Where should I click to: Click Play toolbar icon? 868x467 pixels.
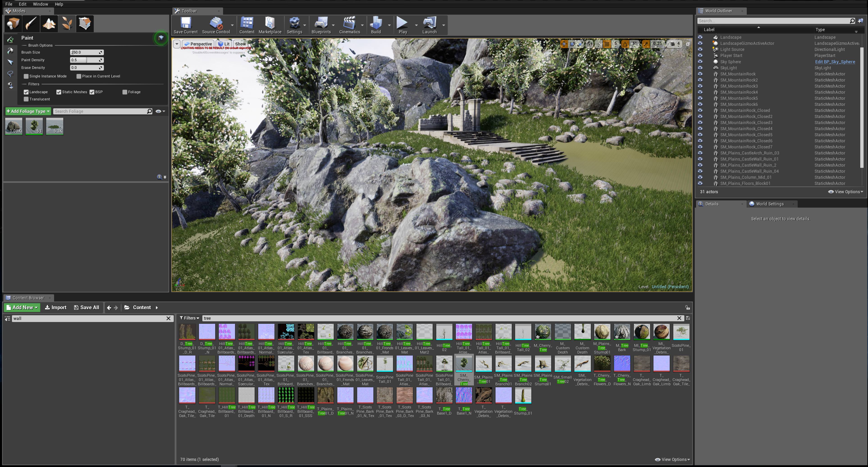[x=403, y=25]
